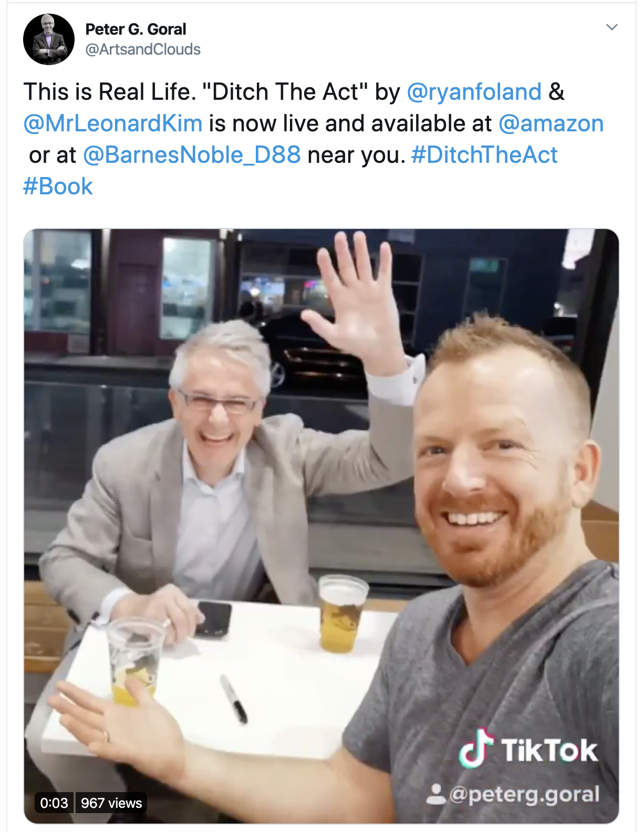The image size is (644, 832).
Task: Visit the @ryanfoland mention
Action: [474, 92]
